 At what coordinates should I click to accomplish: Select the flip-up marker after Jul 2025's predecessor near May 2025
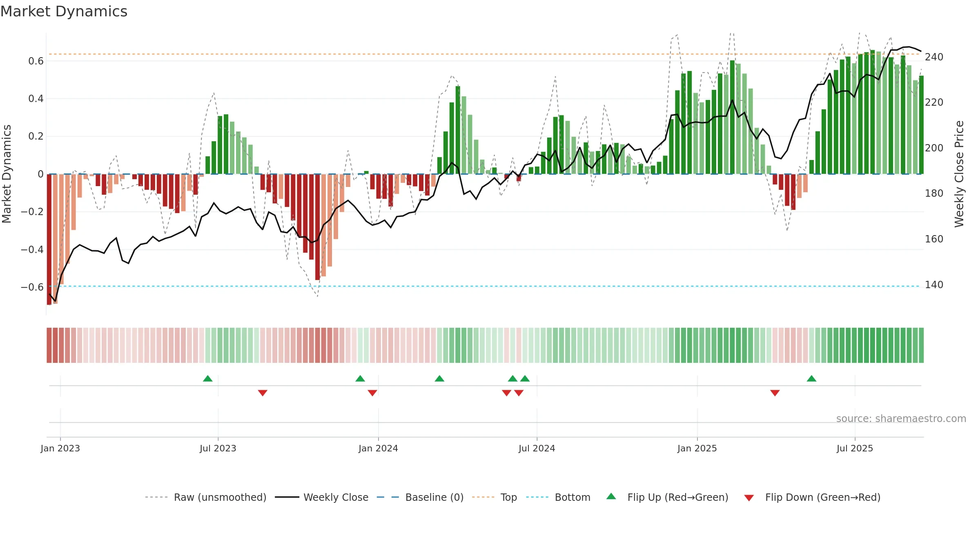[x=811, y=378]
